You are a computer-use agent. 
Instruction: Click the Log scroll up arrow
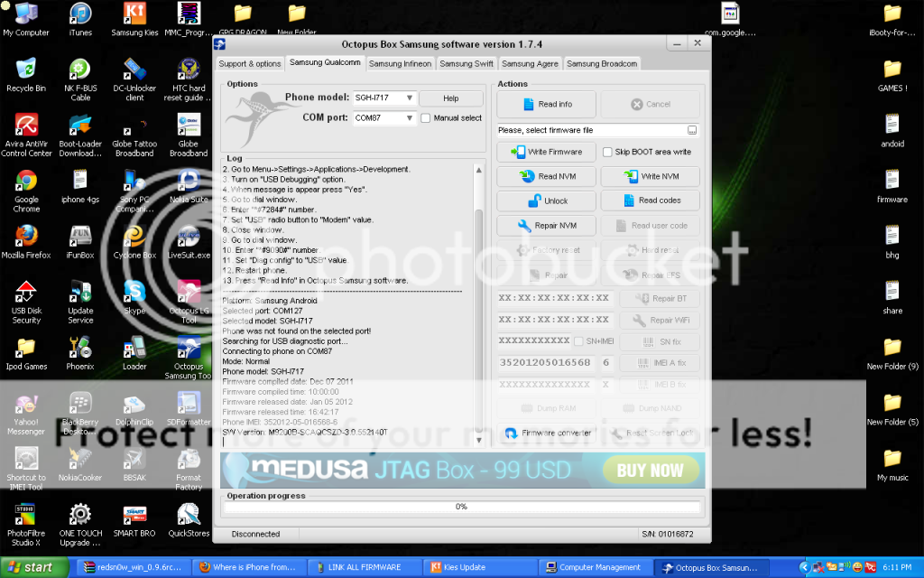pyautogui.click(x=478, y=170)
